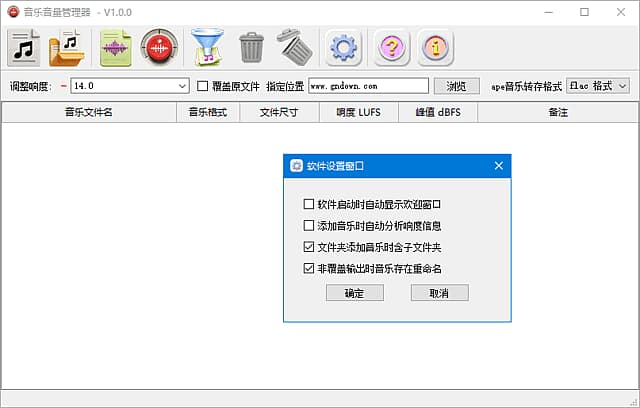This screenshot has height=408, width=640.
Task: Toggle the 覆盖原文件 checkbox
Action: [x=202, y=86]
